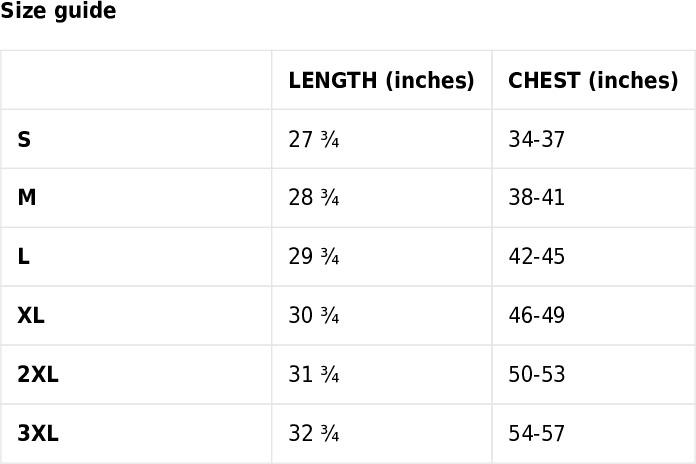This screenshot has width=696, height=464.
Task: Select the 32 ¾ length value
Action: click(x=313, y=433)
